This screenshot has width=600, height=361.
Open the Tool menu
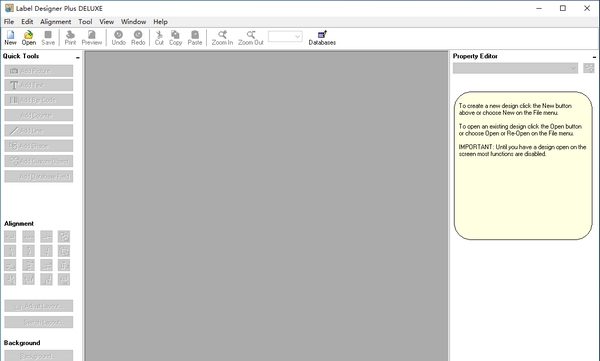coord(85,22)
